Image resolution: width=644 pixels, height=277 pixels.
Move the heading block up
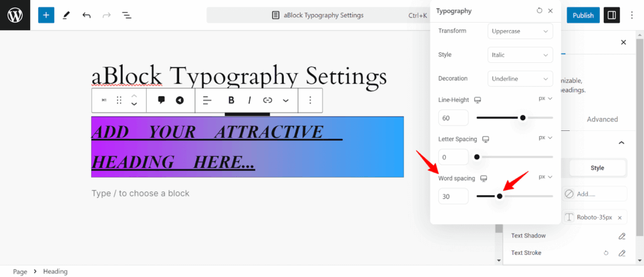134,96
